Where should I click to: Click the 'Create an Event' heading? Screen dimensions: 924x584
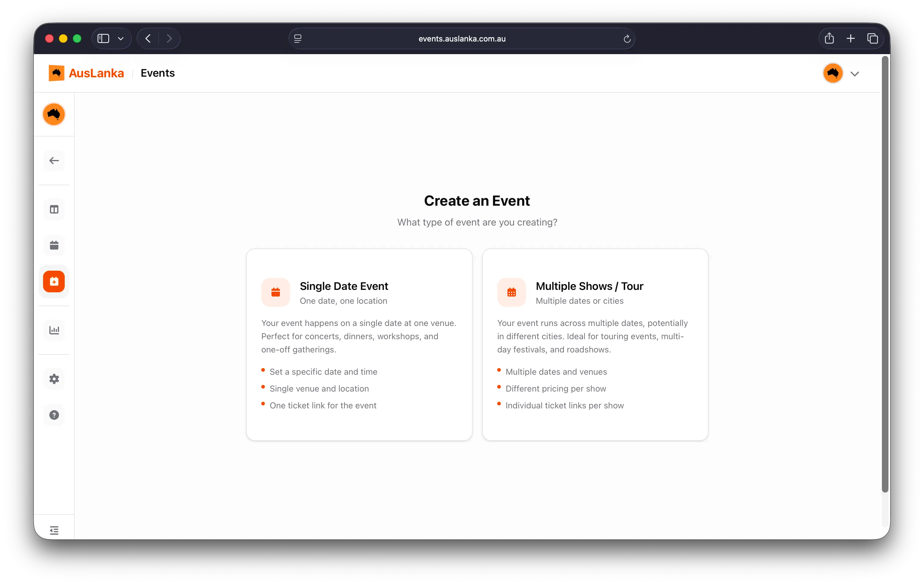pos(477,201)
